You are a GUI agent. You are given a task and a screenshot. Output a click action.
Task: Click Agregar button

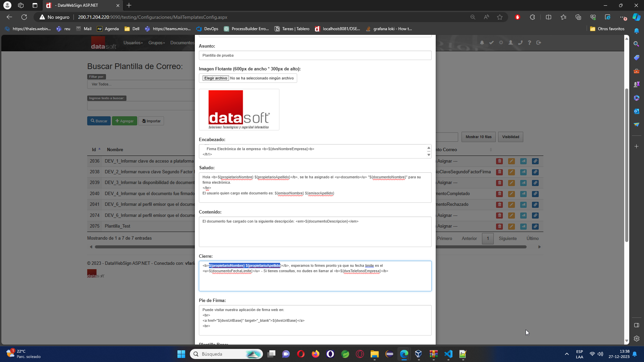[124, 121]
